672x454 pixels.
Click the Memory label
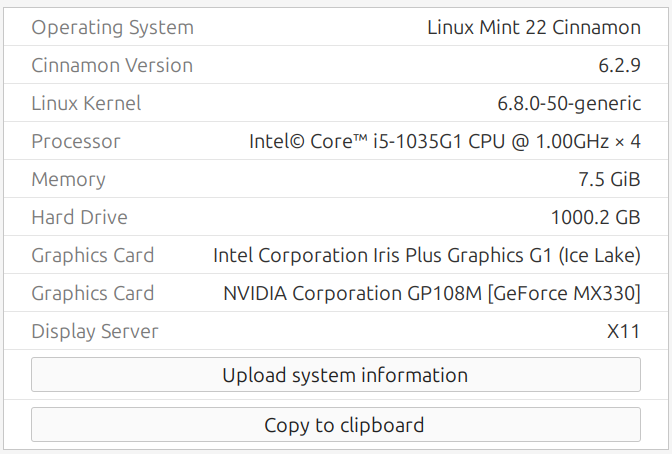point(68,179)
